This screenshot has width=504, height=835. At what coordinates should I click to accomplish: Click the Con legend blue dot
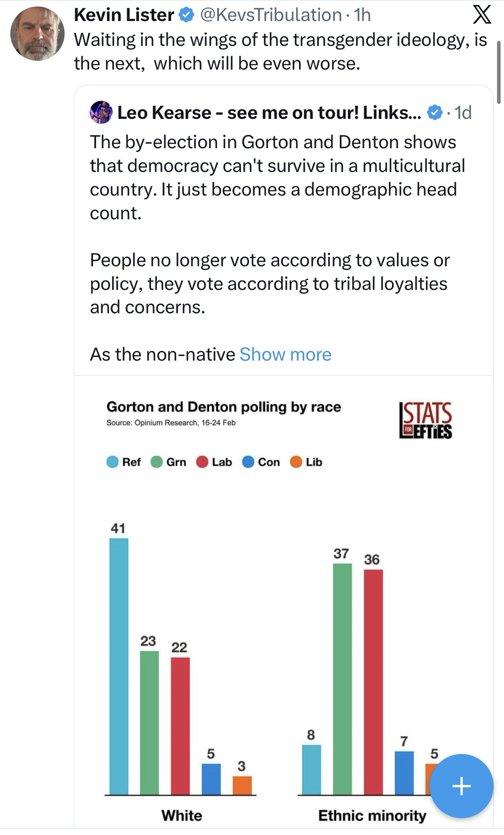pyautogui.click(x=248, y=462)
